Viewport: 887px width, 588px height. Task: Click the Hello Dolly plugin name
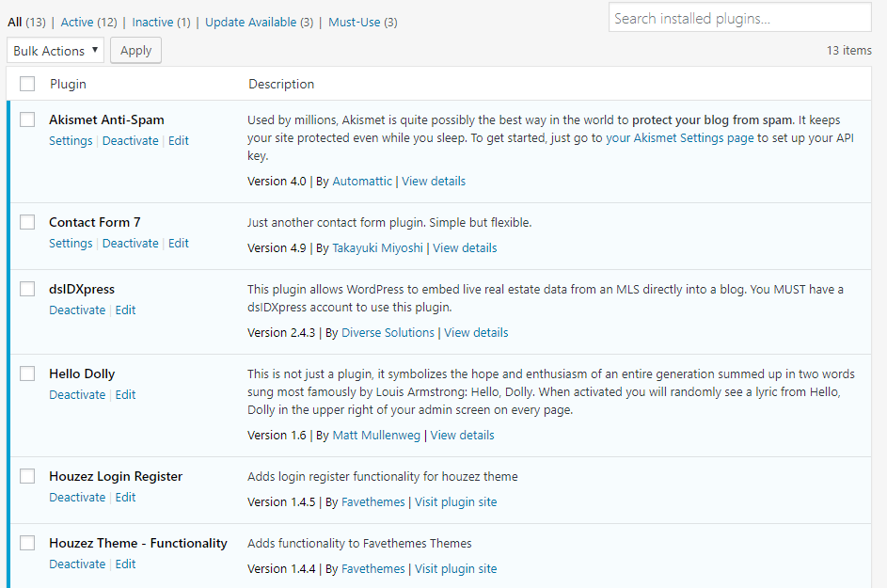click(x=82, y=373)
